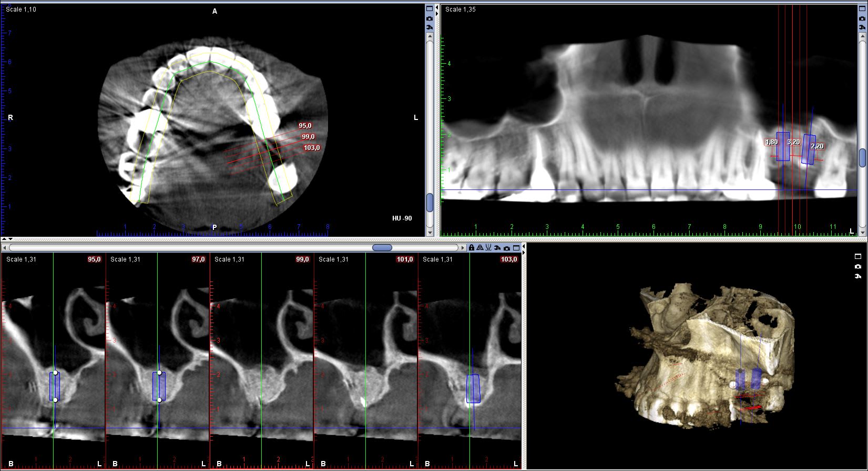Click the axial slice scrollbar thumb
868x471 pixels.
[430, 202]
